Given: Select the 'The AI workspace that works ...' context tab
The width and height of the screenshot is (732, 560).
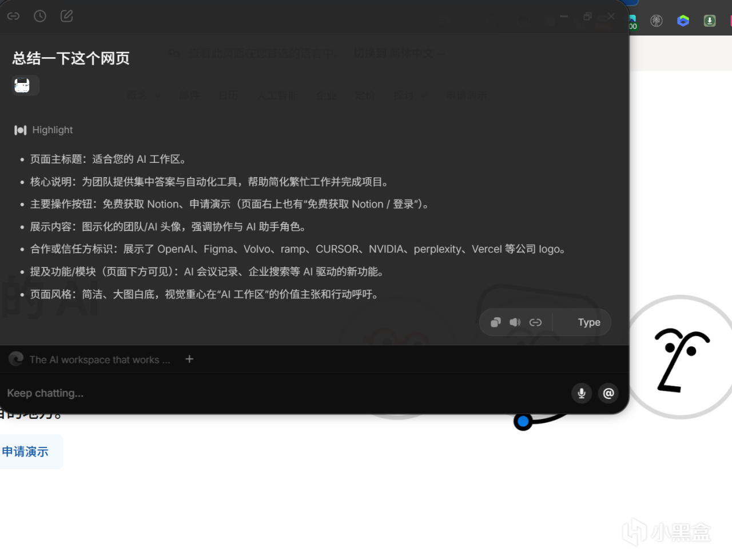Looking at the screenshot, I should pos(90,359).
